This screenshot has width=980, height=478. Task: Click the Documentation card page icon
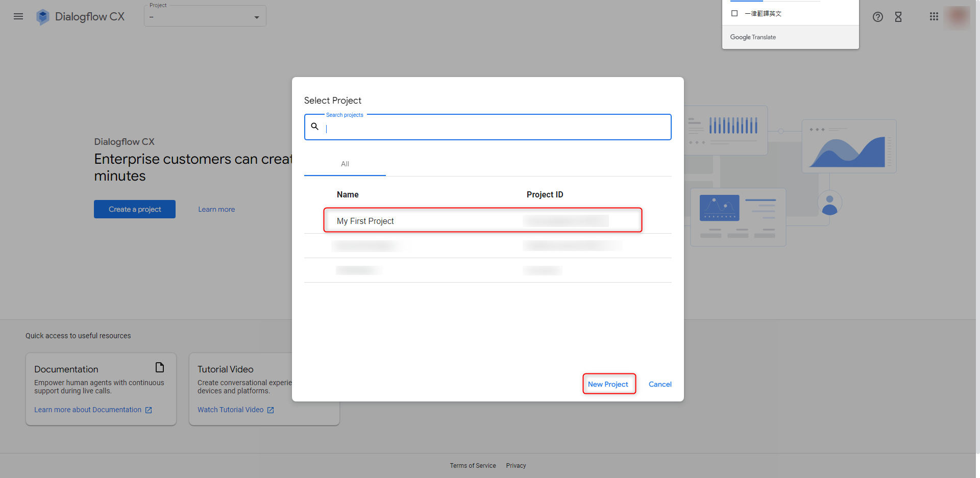coord(160,367)
